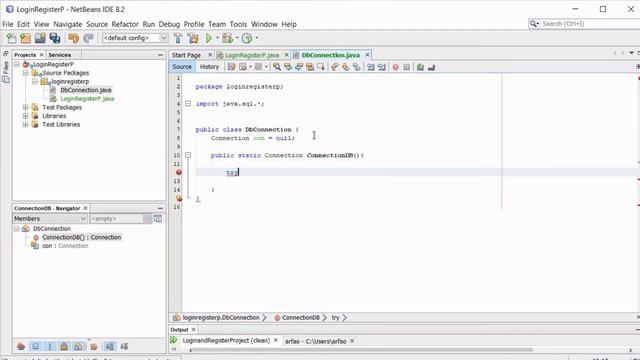Open the File menu

[x=8, y=24]
